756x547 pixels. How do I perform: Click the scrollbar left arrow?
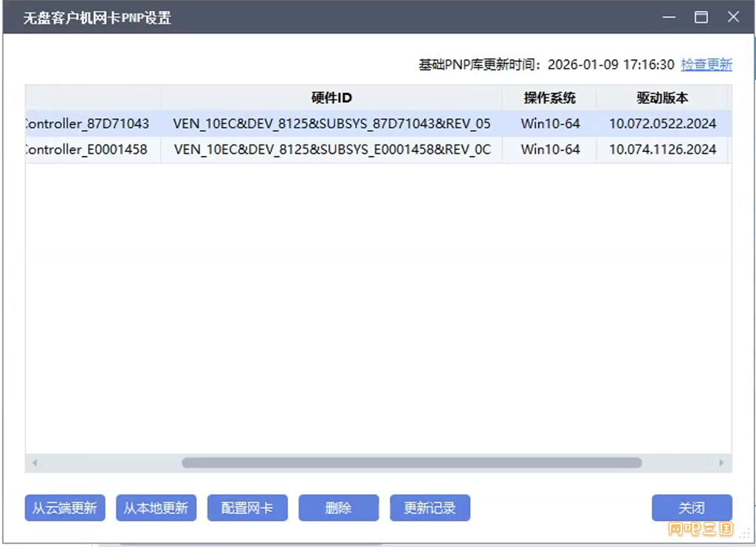pos(35,463)
